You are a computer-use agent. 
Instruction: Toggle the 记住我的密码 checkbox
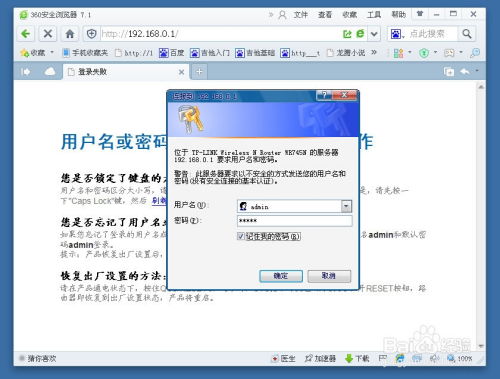pos(241,236)
